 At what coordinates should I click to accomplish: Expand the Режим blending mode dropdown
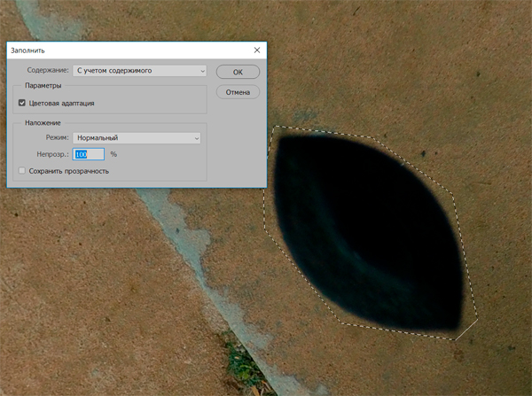137,137
